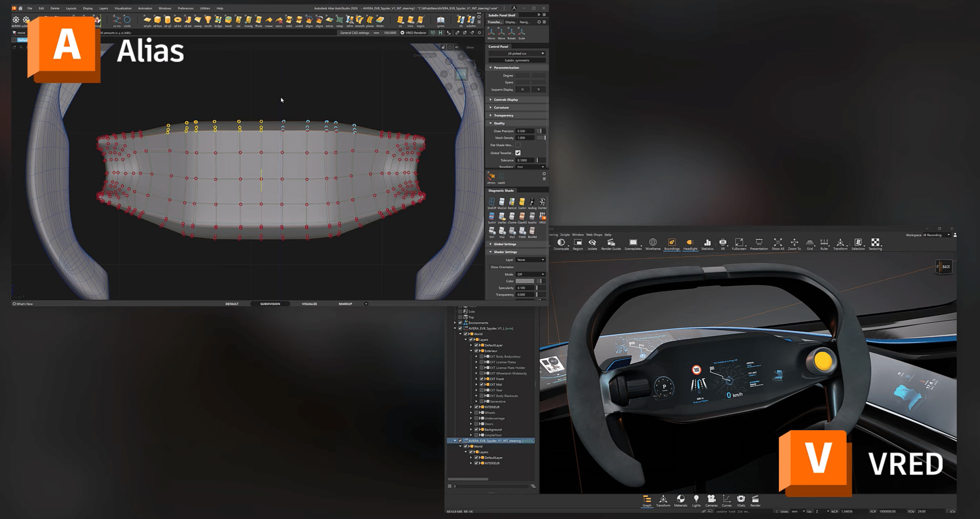The width and height of the screenshot is (980, 519).
Task: Open the '24 picked cvs' dropdown
Action: point(517,53)
